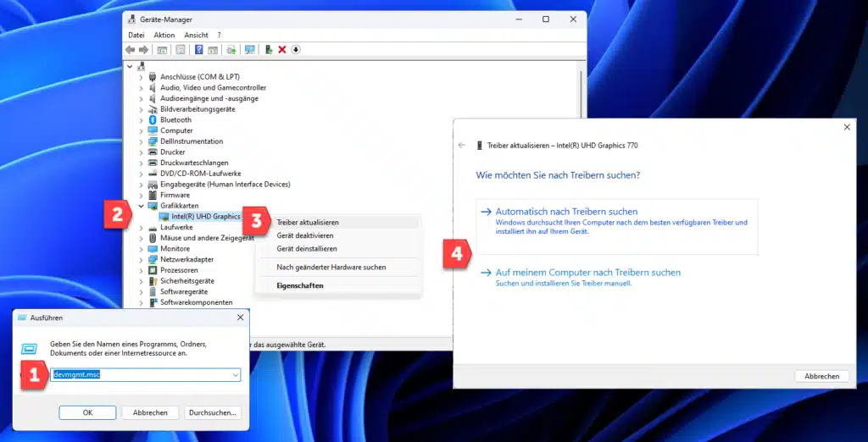868x442 pixels.
Task: Click the DVD/CD-ROM-Laufwerke drive icon
Action: [x=153, y=174]
